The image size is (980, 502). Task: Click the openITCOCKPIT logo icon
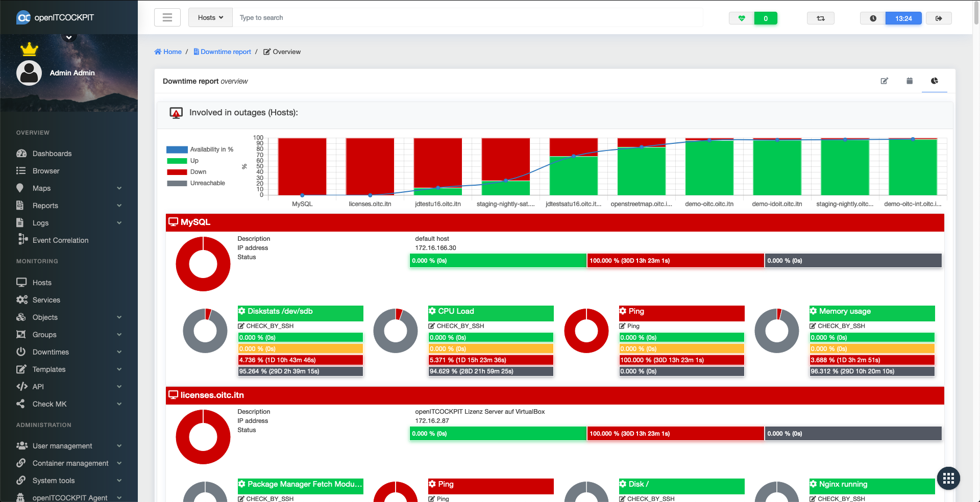tap(23, 18)
